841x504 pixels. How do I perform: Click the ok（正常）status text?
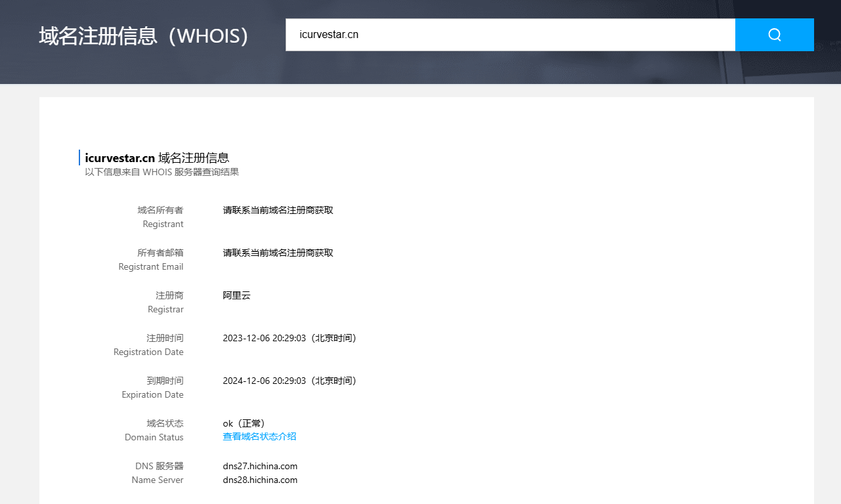pyautogui.click(x=244, y=423)
